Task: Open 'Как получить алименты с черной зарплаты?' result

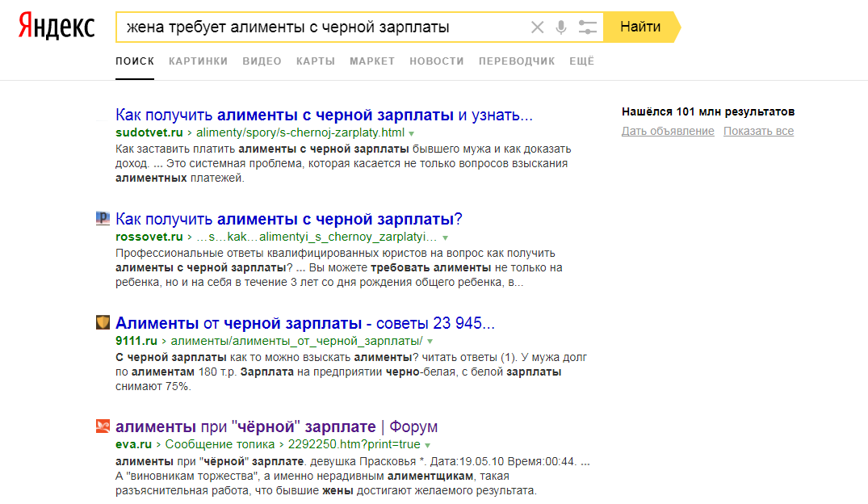Action: [x=288, y=219]
